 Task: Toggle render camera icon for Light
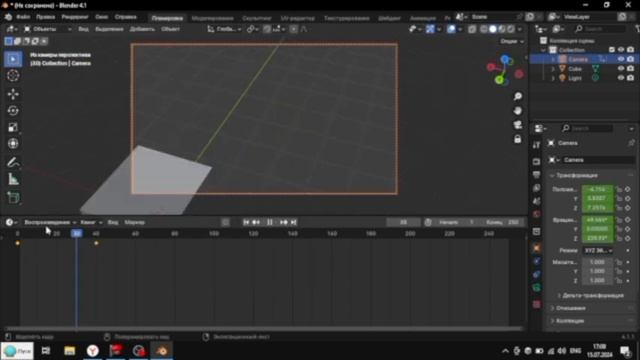coord(631,78)
